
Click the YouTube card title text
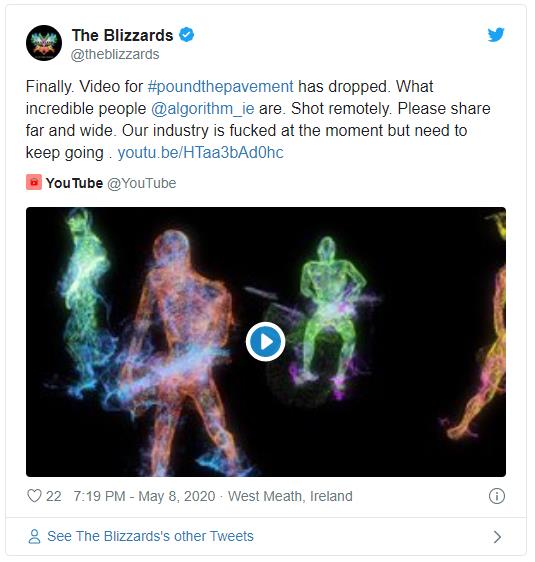75,183
